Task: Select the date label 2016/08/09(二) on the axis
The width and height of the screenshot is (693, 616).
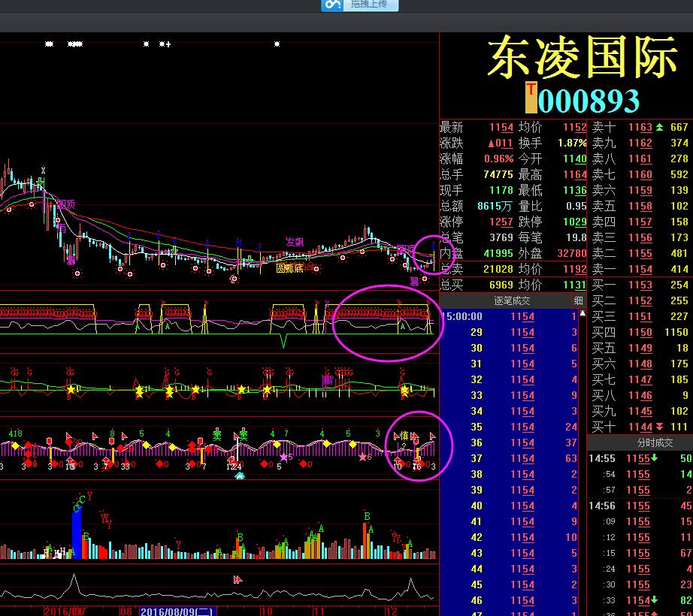Action: pos(177,611)
